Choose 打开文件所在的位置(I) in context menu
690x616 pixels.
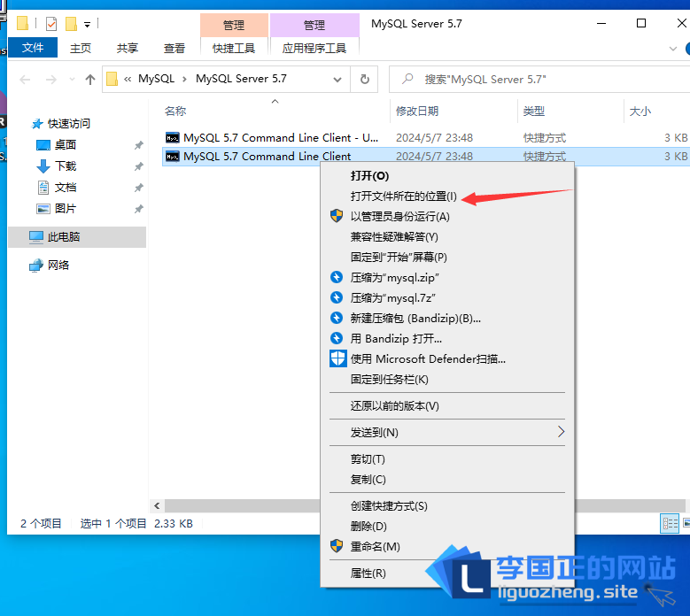coord(447,196)
